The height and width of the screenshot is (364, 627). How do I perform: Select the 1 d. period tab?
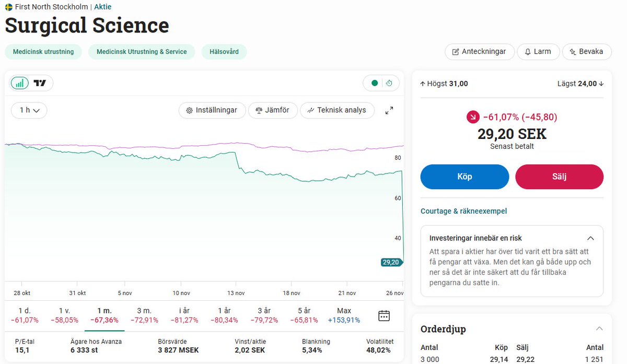25,315
